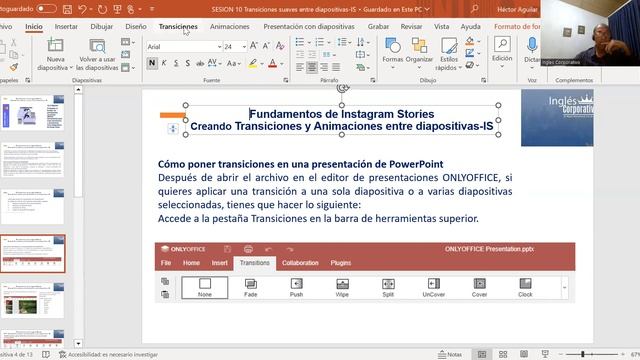This screenshot has height=360, width=640.
Task: Align text right
Action: click(x=324, y=67)
